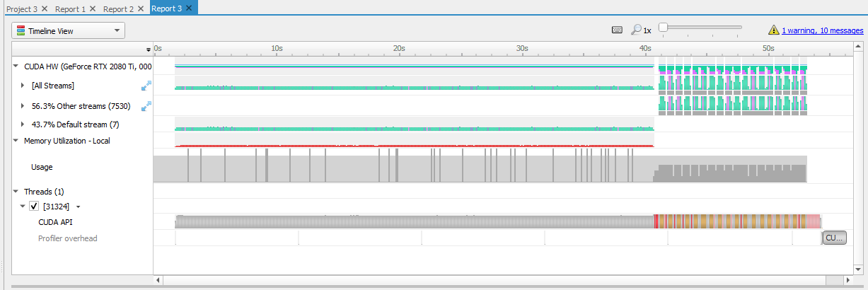Select the Usage row label
Viewport: 868px width, 290px height.
point(42,167)
